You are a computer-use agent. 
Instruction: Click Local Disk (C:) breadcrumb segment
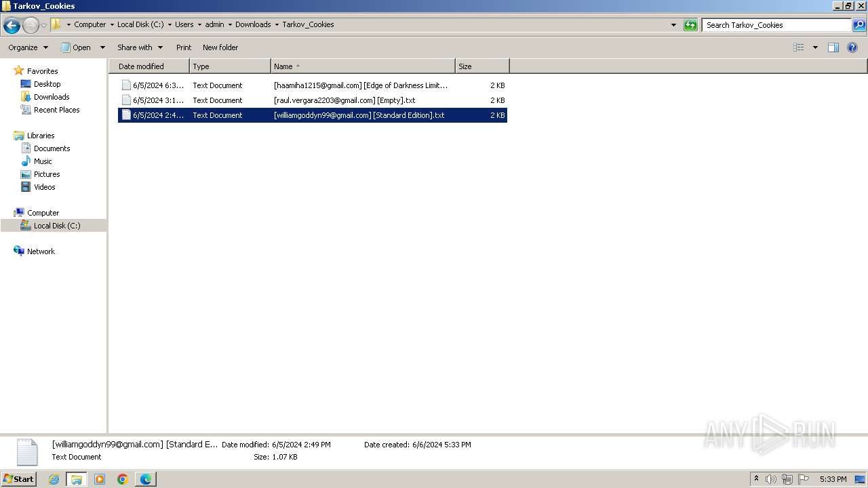point(140,24)
